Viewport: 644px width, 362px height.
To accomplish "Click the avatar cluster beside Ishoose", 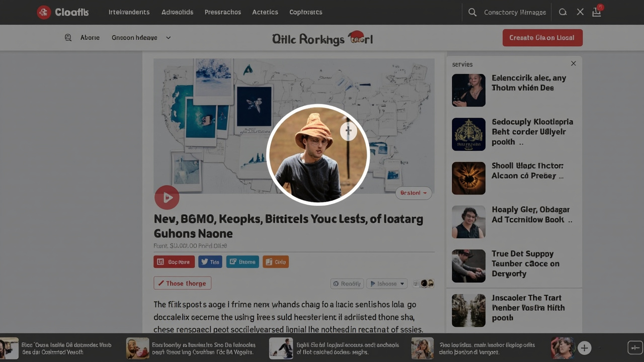I will click(424, 284).
